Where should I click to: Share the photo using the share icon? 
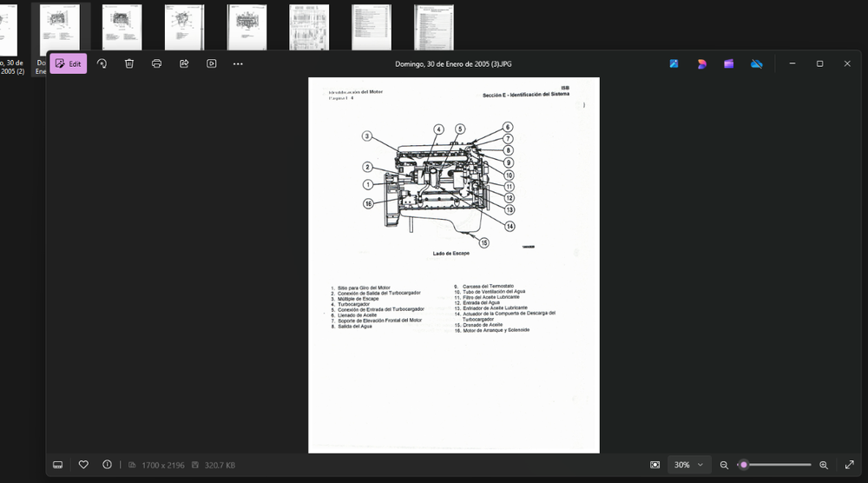184,63
